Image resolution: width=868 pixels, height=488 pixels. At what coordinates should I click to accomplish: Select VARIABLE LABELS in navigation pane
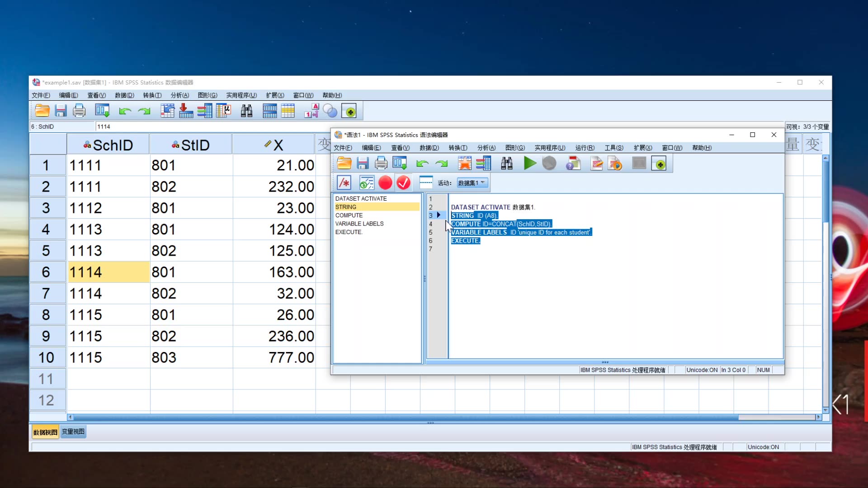pyautogui.click(x=359, y=224)
